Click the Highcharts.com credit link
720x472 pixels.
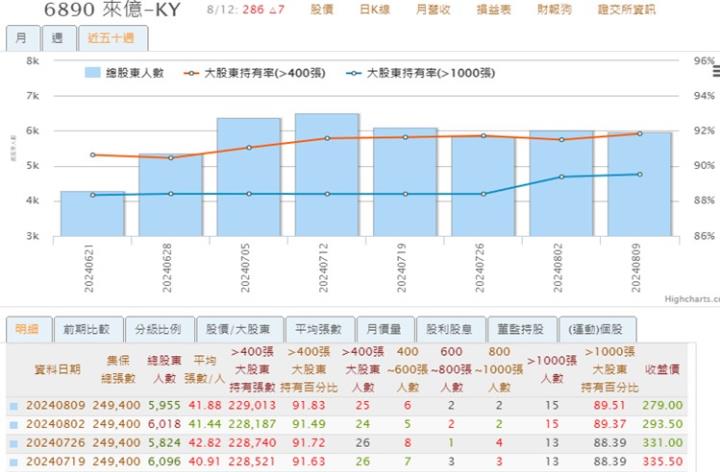pos(691,298)
